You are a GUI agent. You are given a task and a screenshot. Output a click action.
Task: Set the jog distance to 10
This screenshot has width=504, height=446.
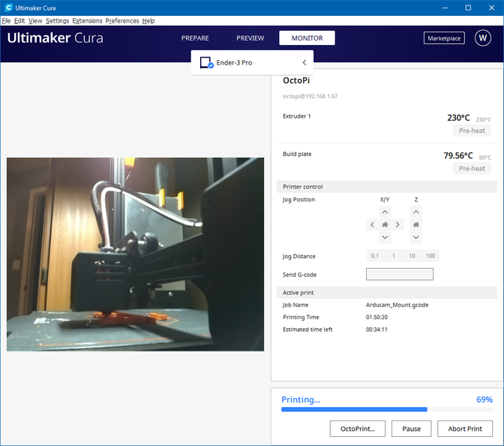pos(412,256)
